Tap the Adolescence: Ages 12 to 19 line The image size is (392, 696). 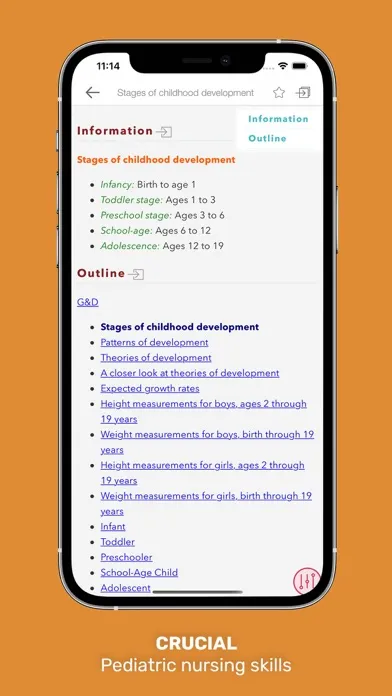click(162, 246)
